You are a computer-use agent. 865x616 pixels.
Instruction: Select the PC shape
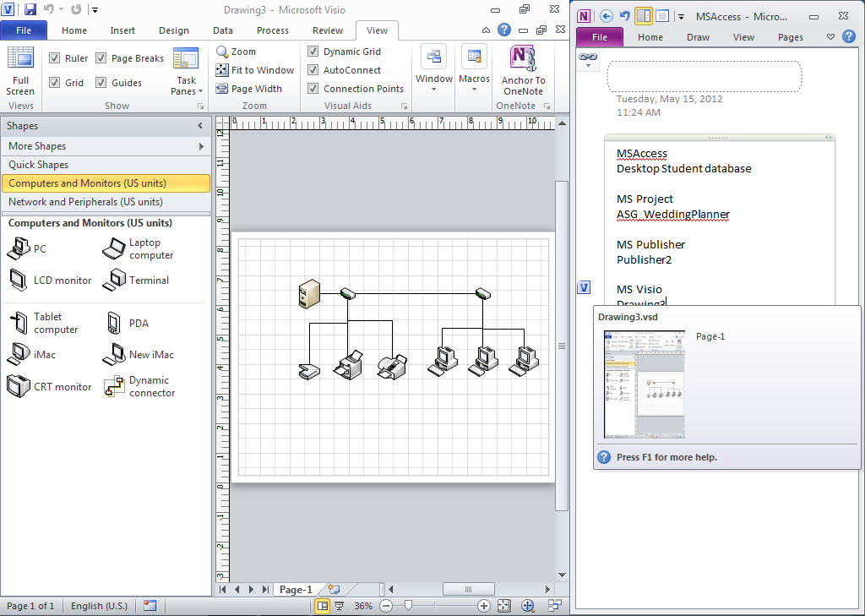[26, 248]
